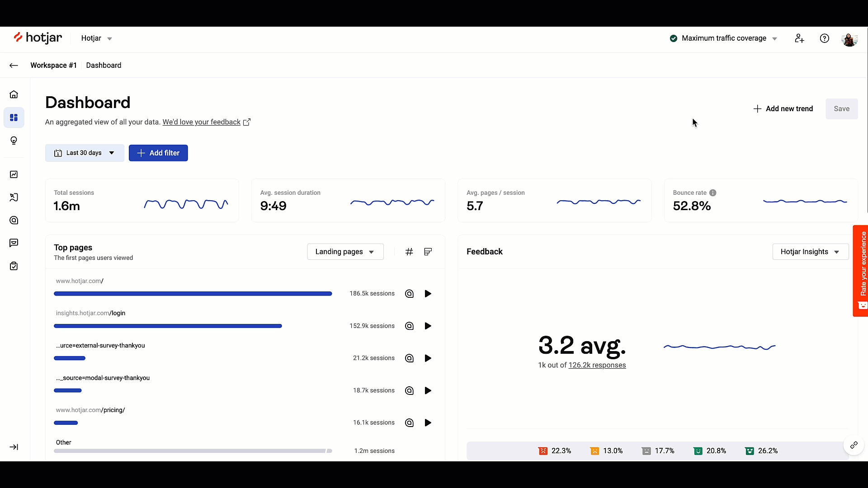The width and height of the screenshot is (868, 488).
Task: Play recordings for modal-survey-thankyou row
Action: pyautogui.click(x=428, y=390)
